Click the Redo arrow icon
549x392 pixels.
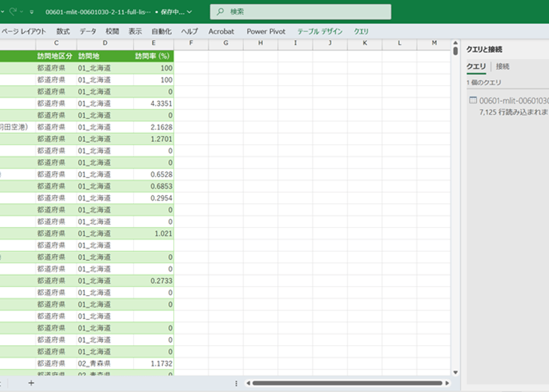(x=13, y=11)
